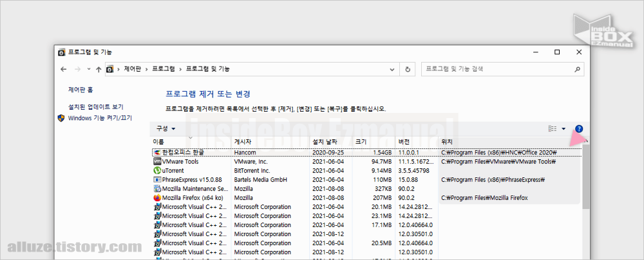Select 제어판 in the address breadcrumb
The width and height of the screenshot is (644, 260).
(132, 69)
